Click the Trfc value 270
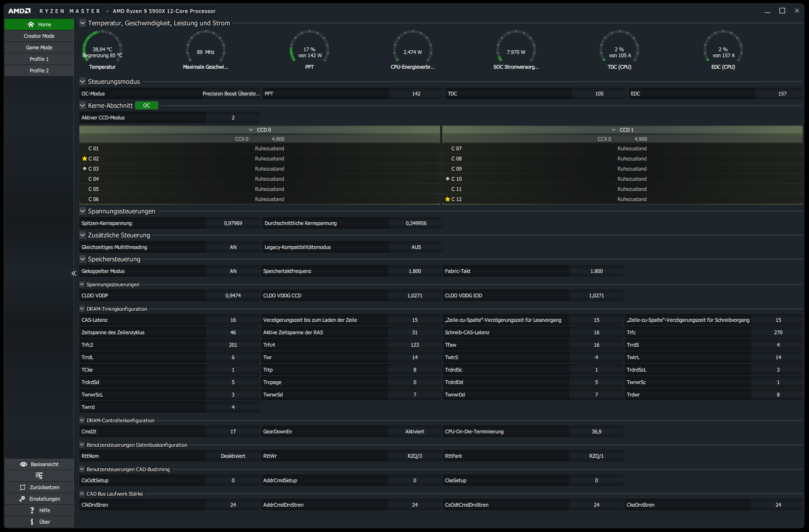This screenshot has width=809, height=532. [778, 332]
